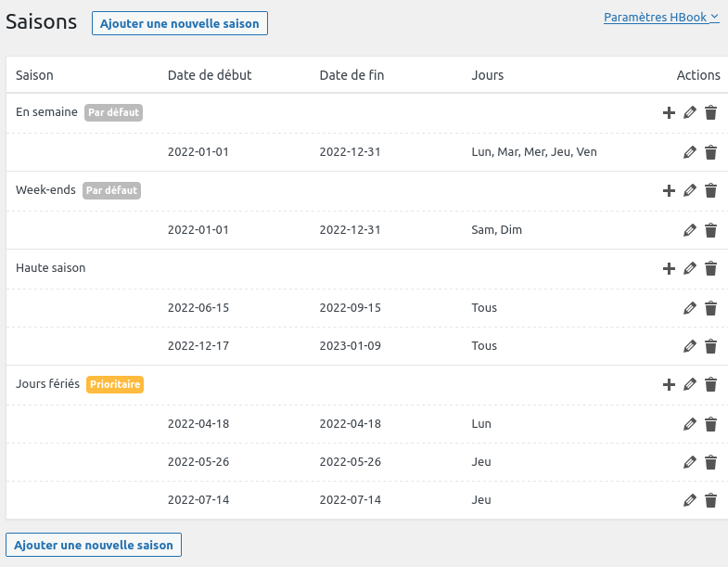728x567 pixels.
Task: Edit the 2022-06-15 date range
Action: click(x=689, y=308)
